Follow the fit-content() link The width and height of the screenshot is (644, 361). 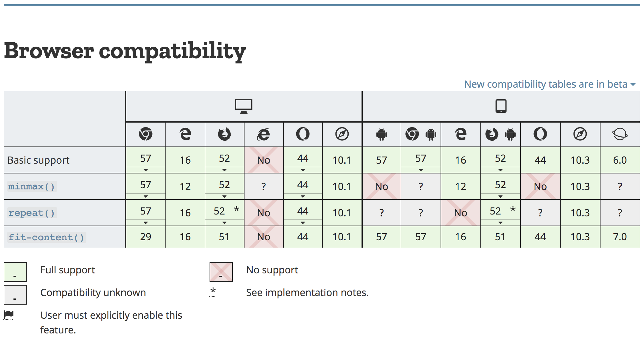tap(46, 237)
